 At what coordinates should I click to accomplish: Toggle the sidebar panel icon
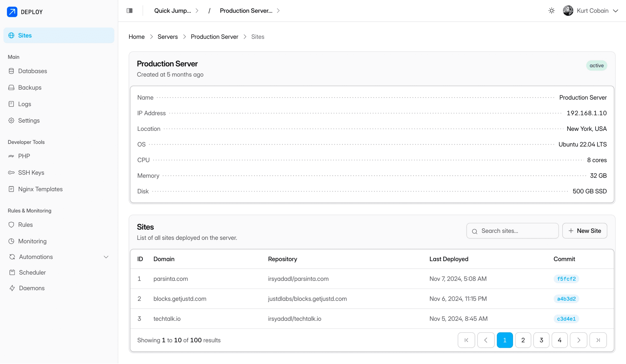point(129,11)
